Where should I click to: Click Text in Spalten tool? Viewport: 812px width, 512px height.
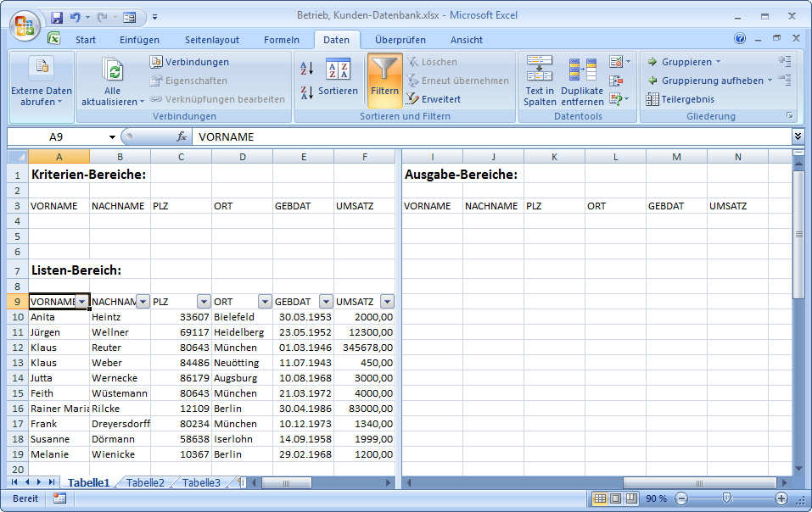[x=540, y=81]
